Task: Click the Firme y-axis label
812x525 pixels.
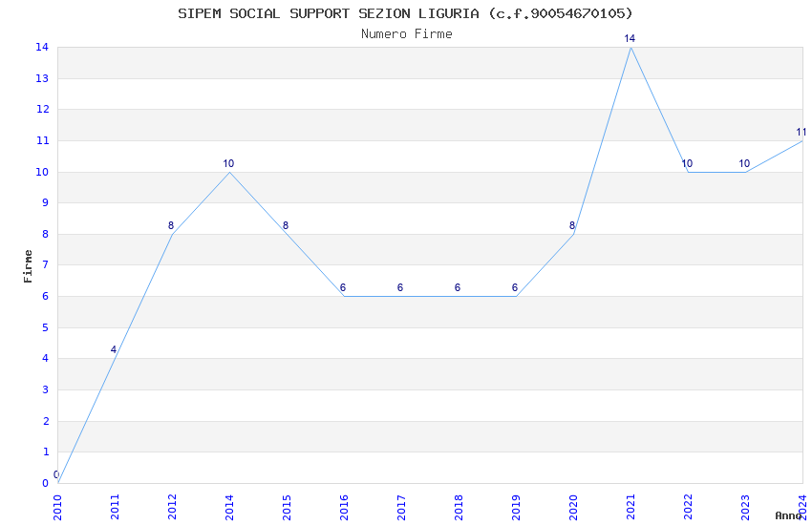Action: [28, 266]
